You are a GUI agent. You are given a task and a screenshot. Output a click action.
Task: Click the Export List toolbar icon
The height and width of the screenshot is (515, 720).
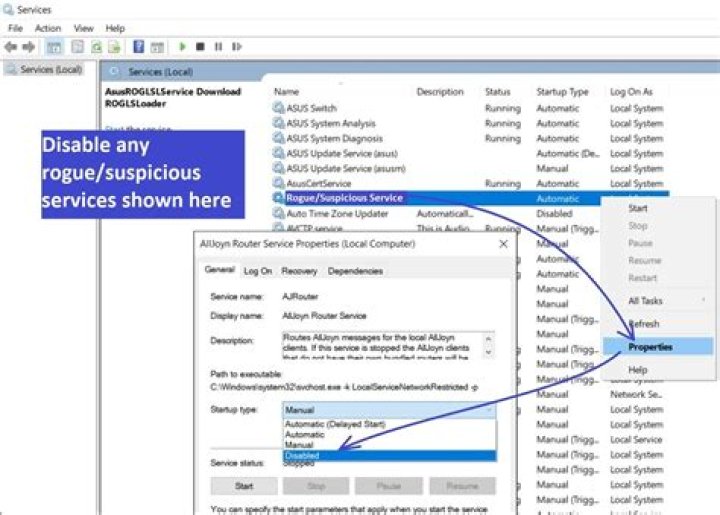tap(114, 47)
